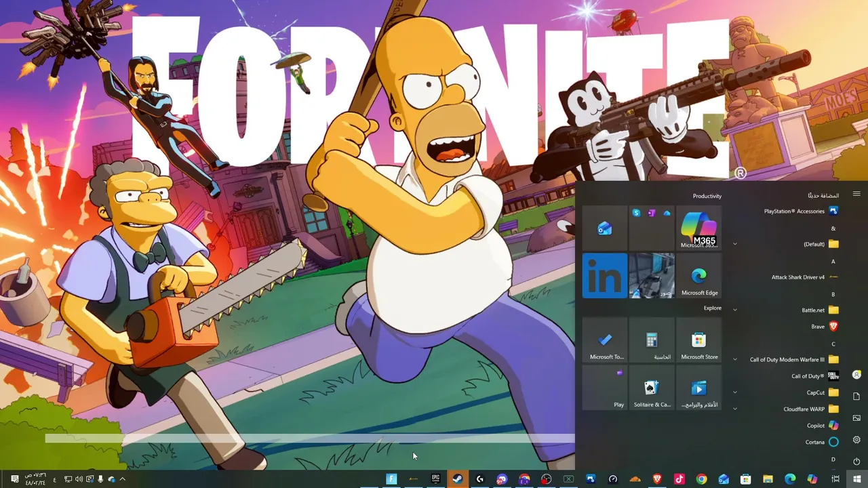The image size is (868, 488).
Task: Open Task View on the taskbar
Action: point(835,479)
